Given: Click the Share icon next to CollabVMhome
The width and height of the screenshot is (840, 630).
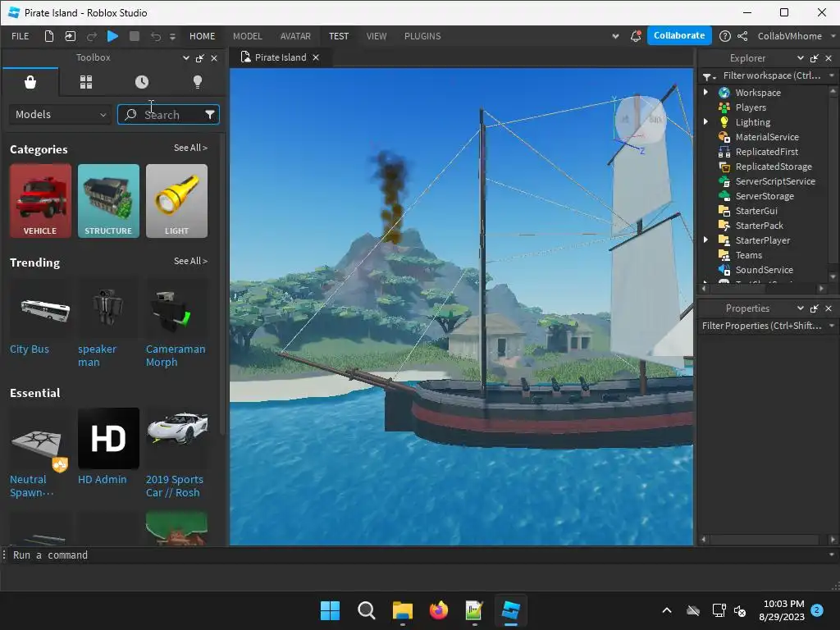Looking at the screenshot, I should click(x=742, y=36).
